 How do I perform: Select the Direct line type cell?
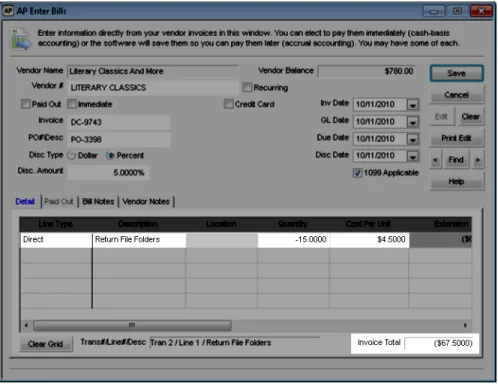point(56,240)
